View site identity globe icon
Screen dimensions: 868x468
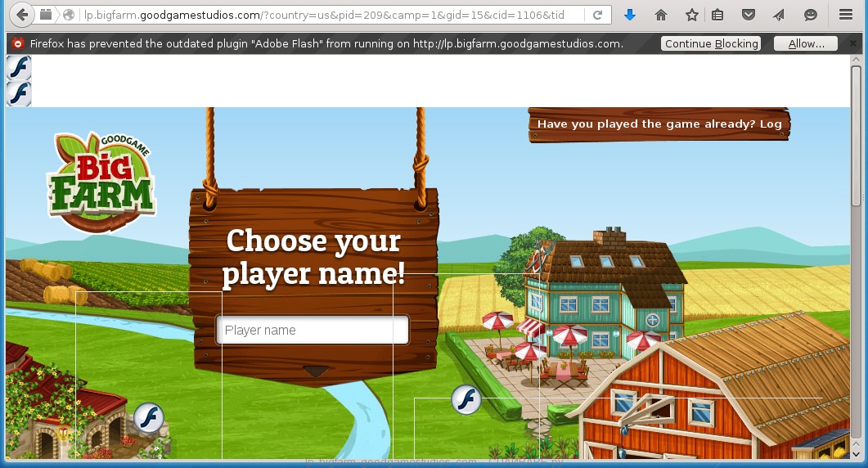pyautogui.click(x=69, y=15)
